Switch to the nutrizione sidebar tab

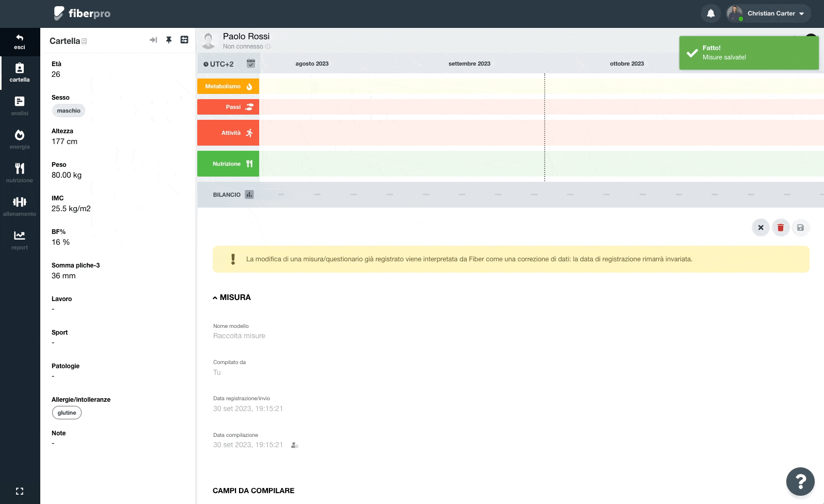20,173
